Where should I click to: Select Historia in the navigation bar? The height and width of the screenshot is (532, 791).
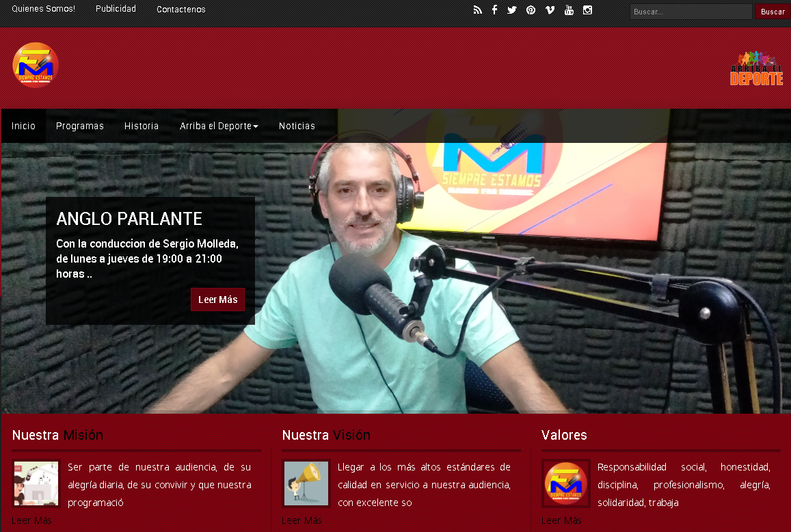coord(142,127)
